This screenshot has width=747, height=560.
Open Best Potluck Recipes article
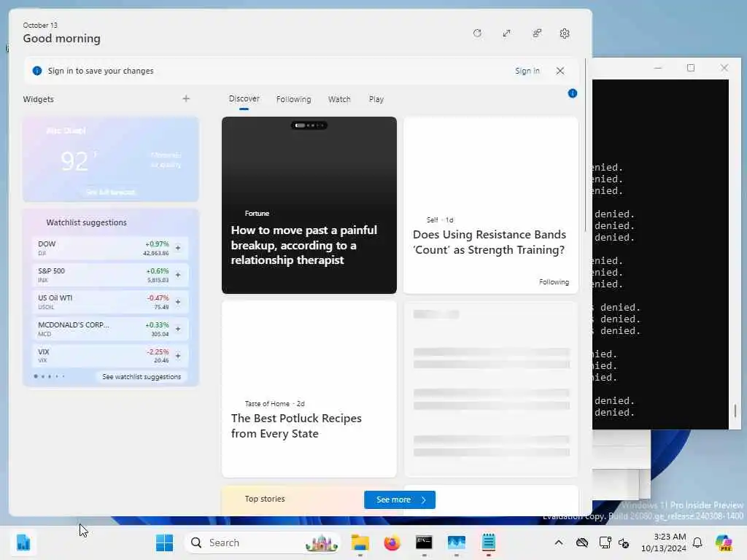309,389
